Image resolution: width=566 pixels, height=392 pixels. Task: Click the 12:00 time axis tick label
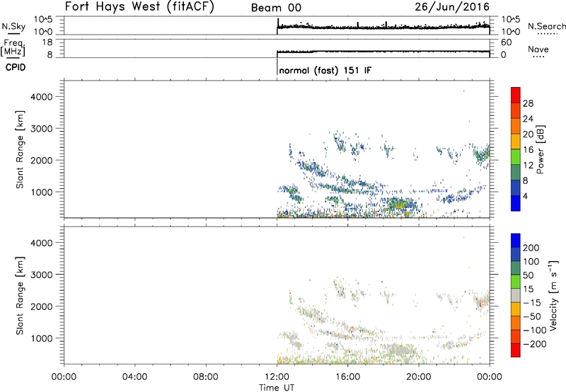pyautogui.click(x=277, y=377)
